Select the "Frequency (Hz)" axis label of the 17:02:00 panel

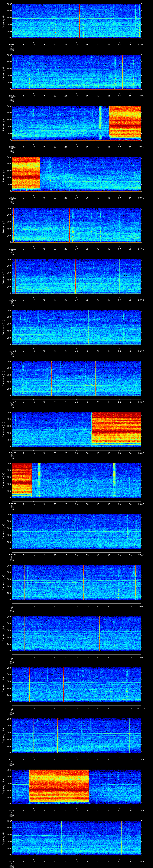pyautogui.click(x=3, y=838)
